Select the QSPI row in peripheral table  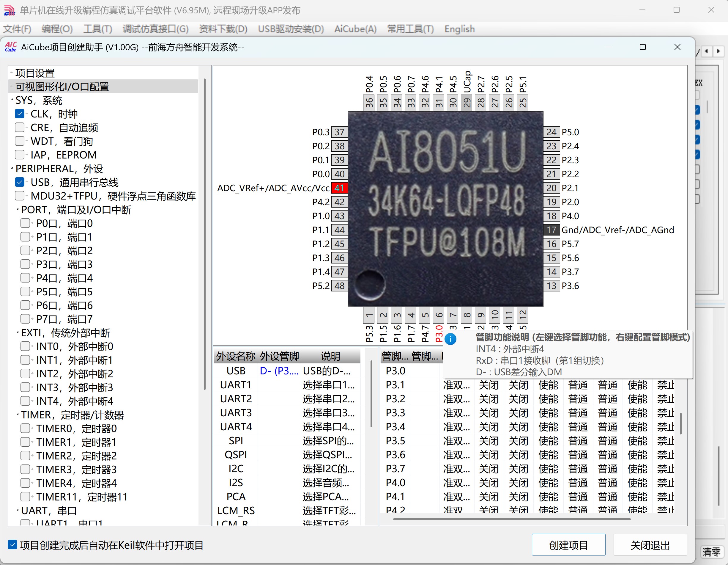tap(287, 455)
